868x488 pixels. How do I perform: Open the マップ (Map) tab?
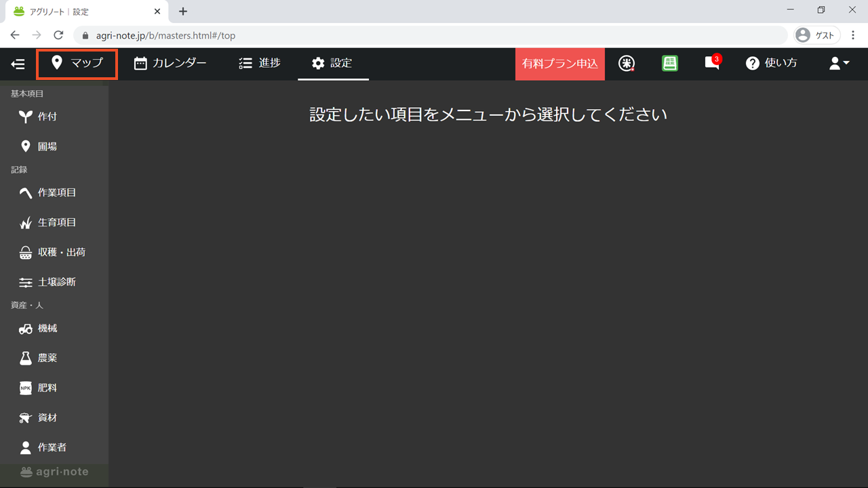click(x=77, y=64)
